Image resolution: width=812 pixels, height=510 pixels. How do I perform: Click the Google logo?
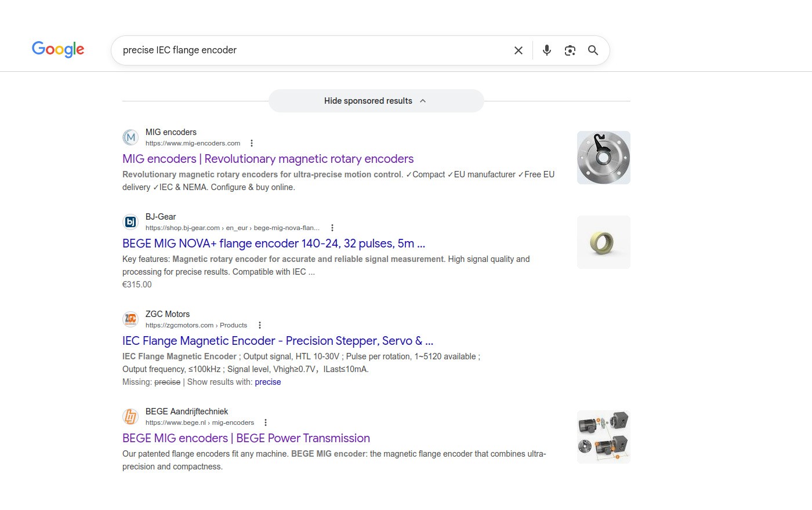click(x=58, y=49)
